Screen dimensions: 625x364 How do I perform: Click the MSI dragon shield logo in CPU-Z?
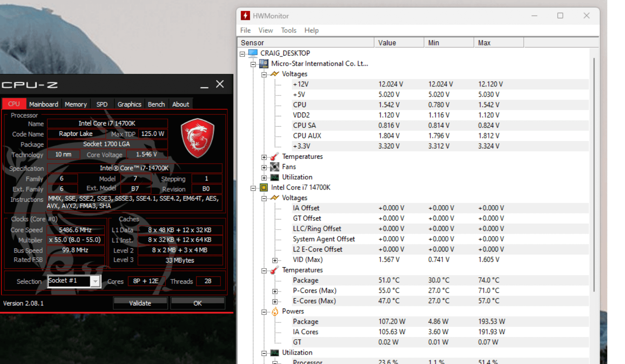coord(198,139)
